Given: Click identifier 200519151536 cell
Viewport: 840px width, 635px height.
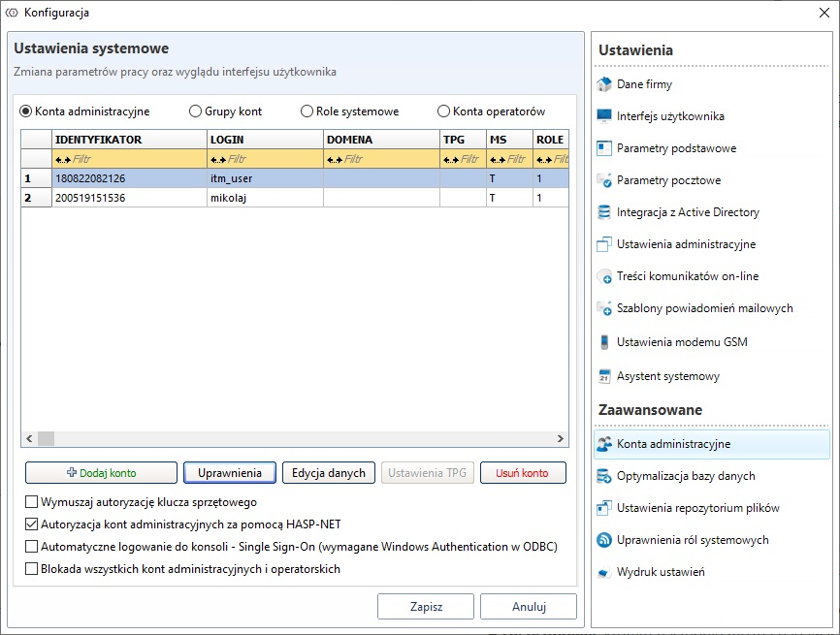Looking at the screenshot, I should 129,198.
